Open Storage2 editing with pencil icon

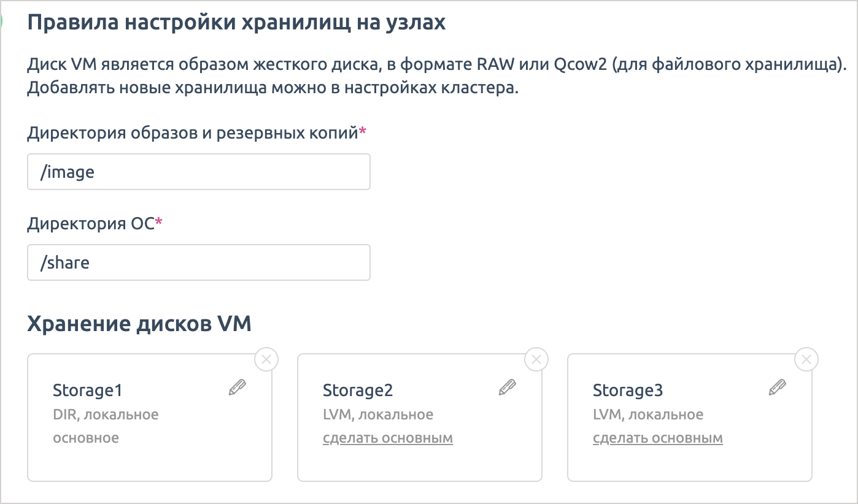[508, 388]
